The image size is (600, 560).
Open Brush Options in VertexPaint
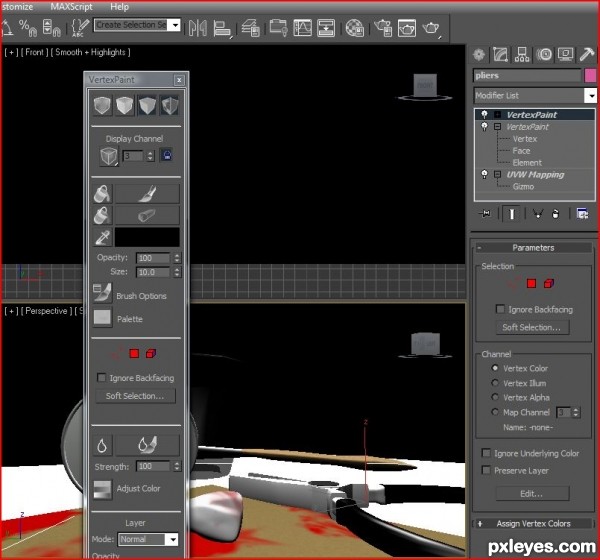pos(102,293)
